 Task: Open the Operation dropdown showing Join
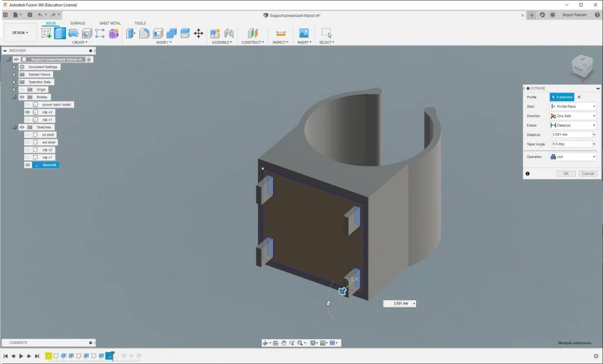(572, 157)
